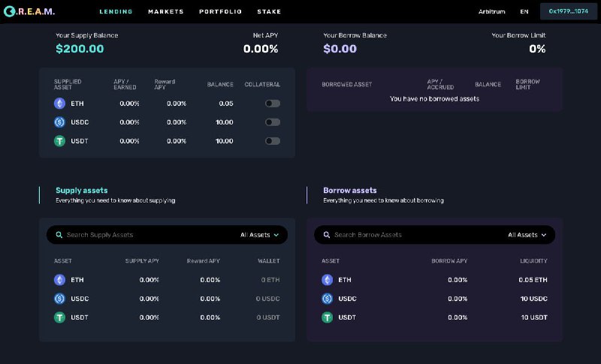Click $0.00 borrow balance value
Viewport: 601px width, 364px height.
coord(340,49)
